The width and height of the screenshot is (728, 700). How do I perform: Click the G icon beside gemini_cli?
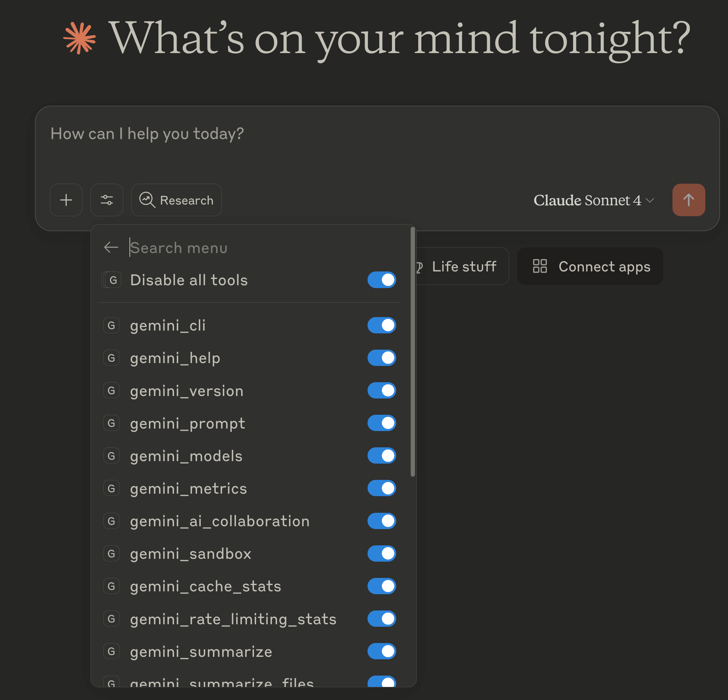[x=111, y=325]
